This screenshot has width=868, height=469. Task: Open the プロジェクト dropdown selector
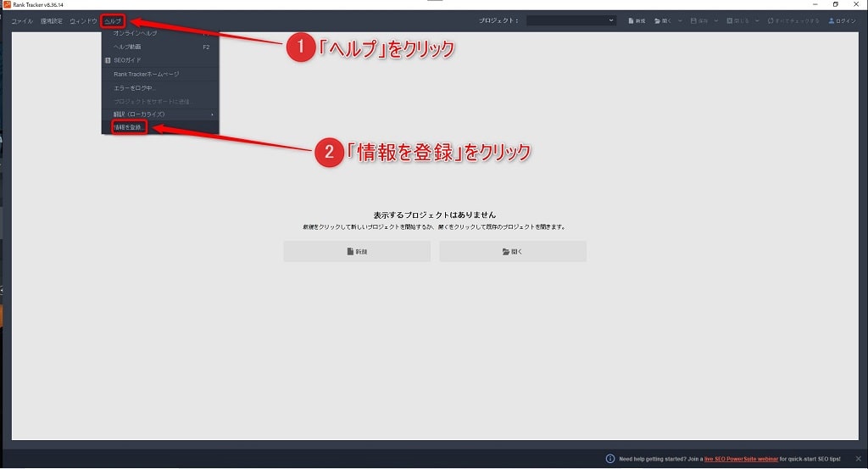tap(571, 20)
